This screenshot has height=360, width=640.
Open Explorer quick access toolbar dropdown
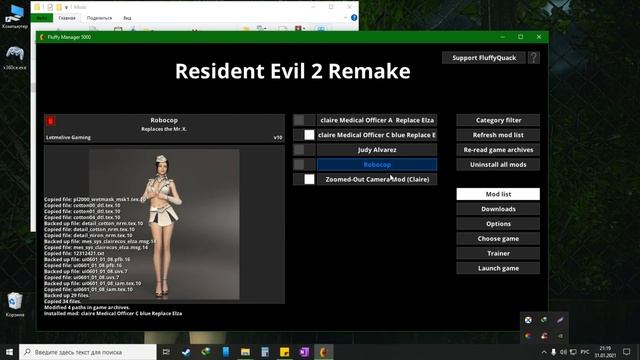coord(66,7)
